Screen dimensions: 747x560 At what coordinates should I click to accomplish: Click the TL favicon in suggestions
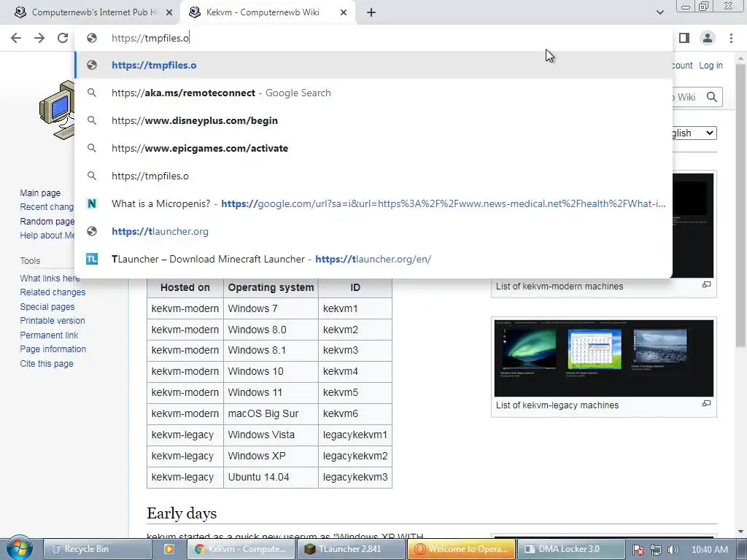[92, 259]
